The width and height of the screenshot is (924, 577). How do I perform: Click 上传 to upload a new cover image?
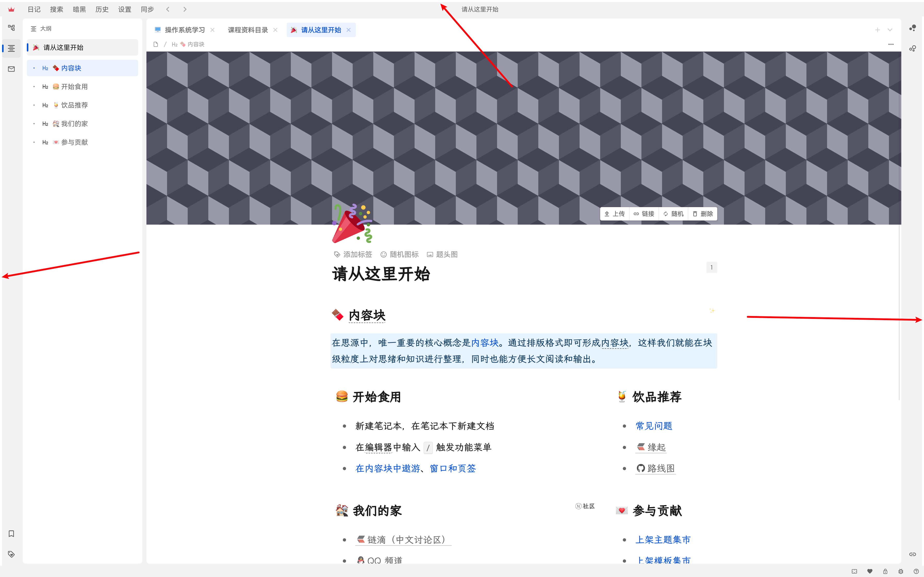(615, 214)
